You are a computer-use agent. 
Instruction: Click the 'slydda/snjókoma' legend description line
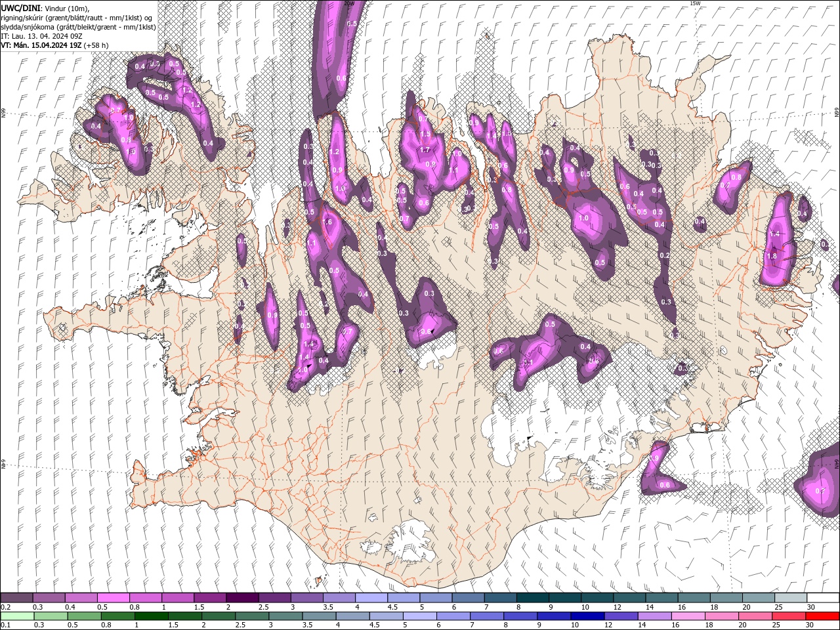click(x=78, y=27)
